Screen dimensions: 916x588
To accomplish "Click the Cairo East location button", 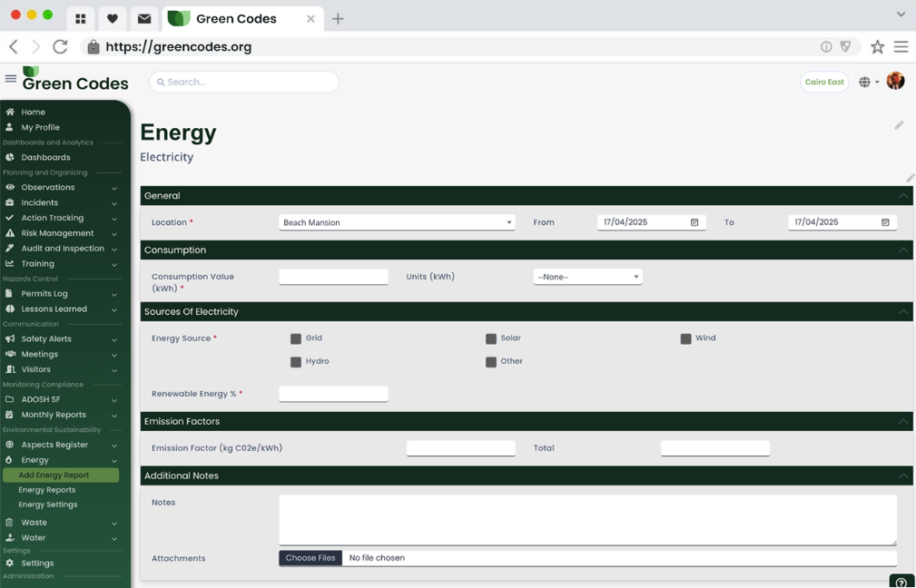I will (x=823, y=81).
